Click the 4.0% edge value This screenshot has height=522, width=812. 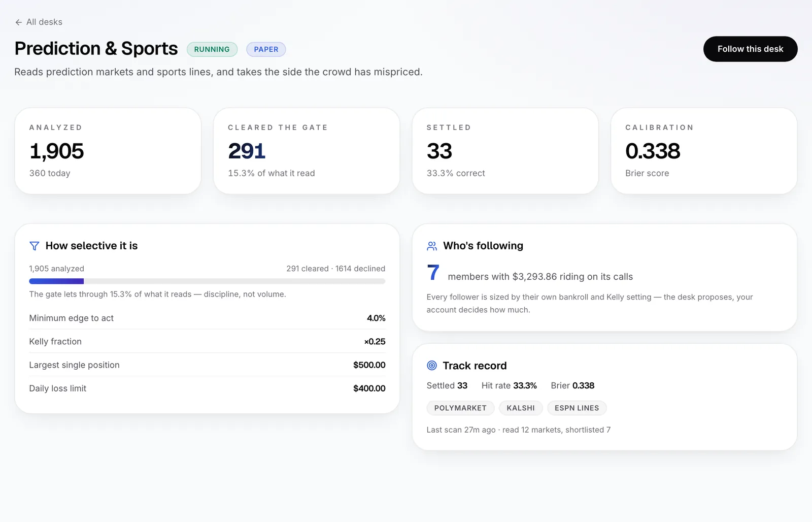click(376, 318)
